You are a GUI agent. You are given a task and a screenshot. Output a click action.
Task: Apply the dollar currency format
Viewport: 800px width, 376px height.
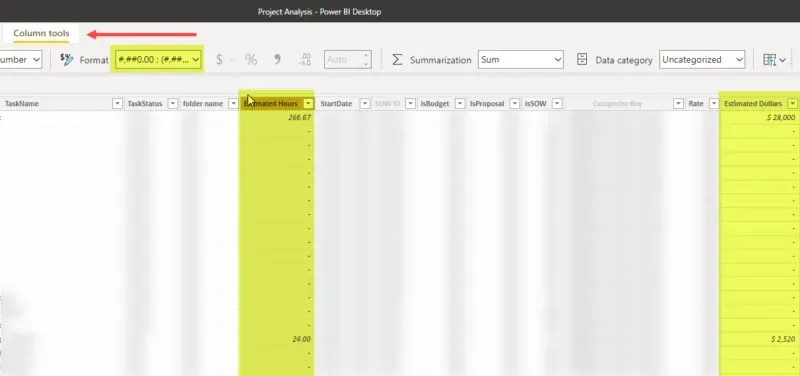coord(219,60)
